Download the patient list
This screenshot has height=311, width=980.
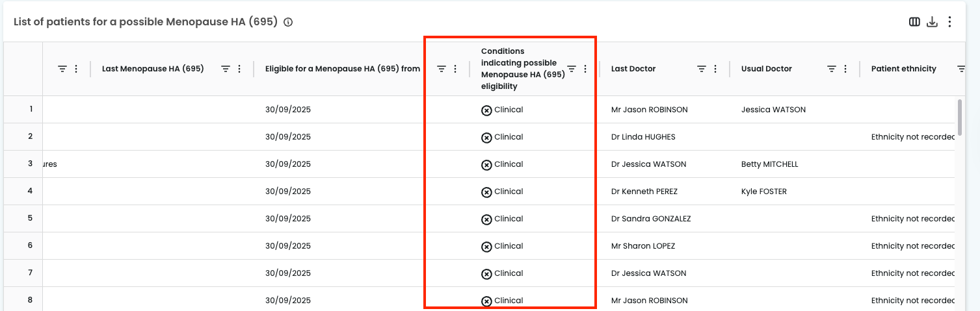click(932, 22)
